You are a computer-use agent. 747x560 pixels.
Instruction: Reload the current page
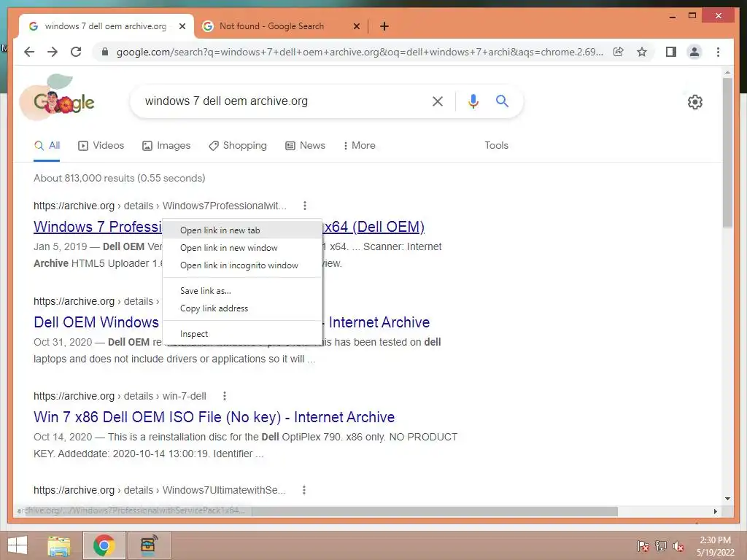click(76, 52)
